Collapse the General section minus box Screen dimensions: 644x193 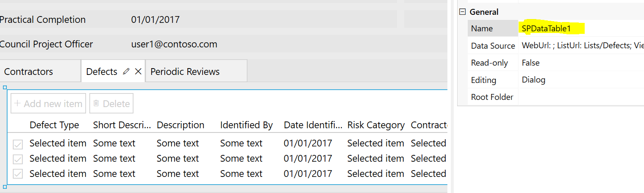coord(463,12)
